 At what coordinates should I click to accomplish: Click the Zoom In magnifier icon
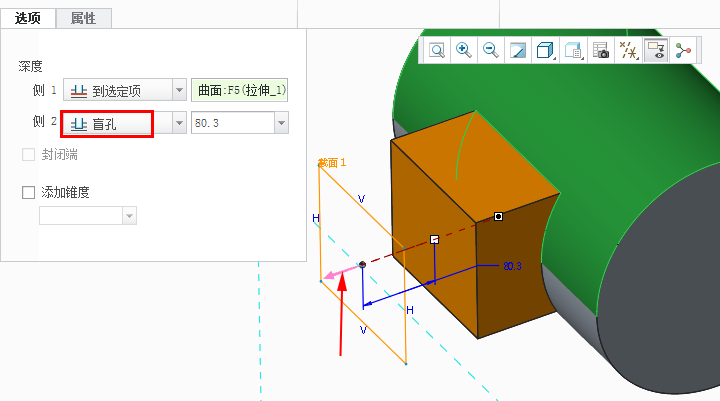[x=463, y=50]
